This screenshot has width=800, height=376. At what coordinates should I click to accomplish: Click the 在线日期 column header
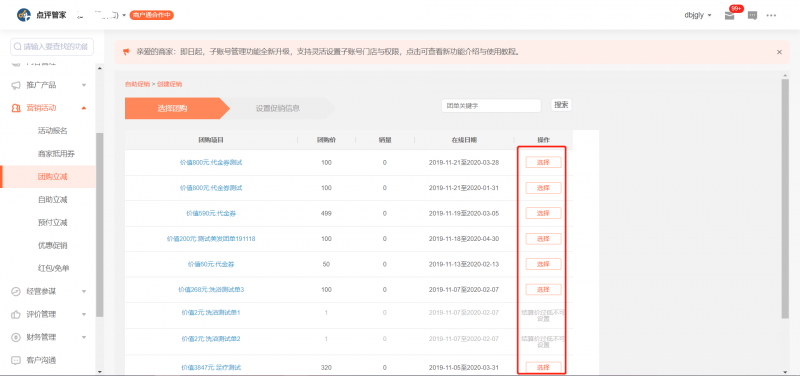pyautogui.click(x=464, y=139)
